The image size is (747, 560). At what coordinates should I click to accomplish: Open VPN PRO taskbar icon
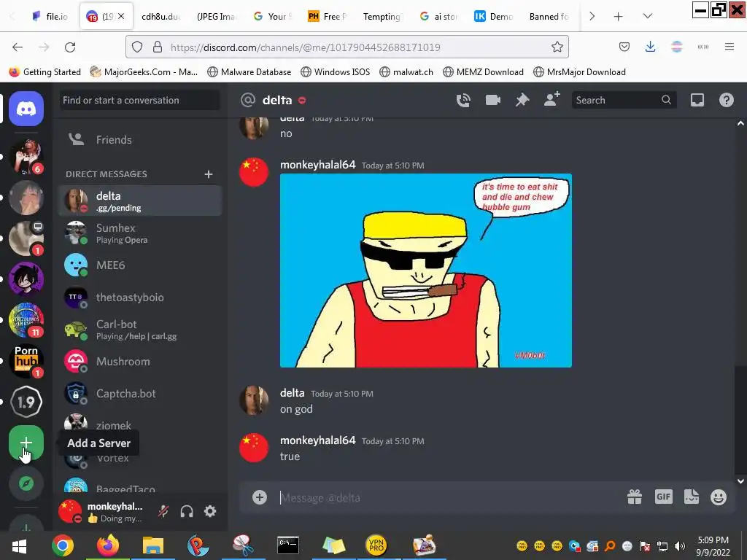(376, 545)
